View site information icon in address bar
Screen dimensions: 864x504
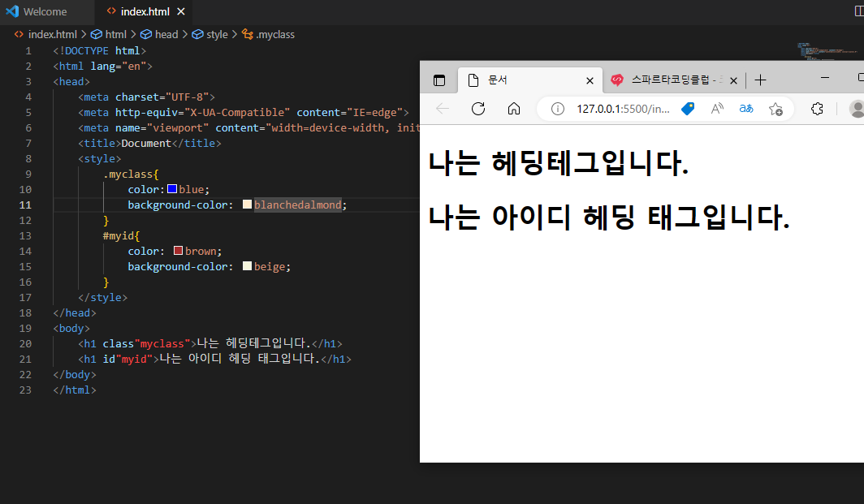(x=558, y=109)
